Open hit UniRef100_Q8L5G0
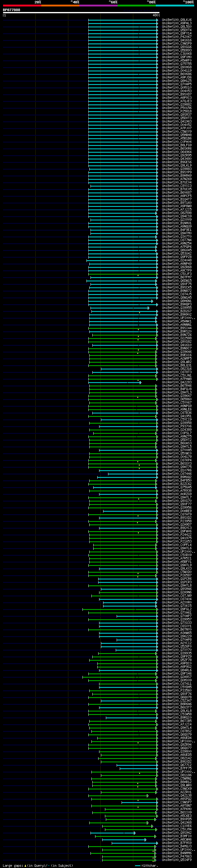The height and width of the screenshot is (868, 197). coord(177,26)
